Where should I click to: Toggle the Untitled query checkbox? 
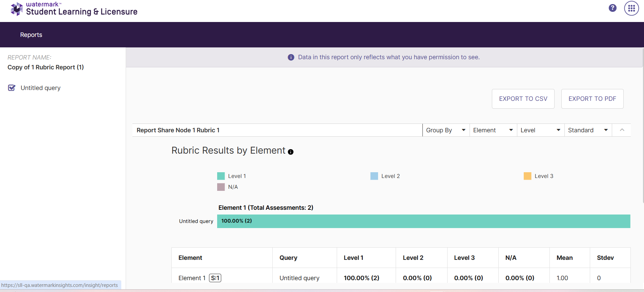pos(12,88)
